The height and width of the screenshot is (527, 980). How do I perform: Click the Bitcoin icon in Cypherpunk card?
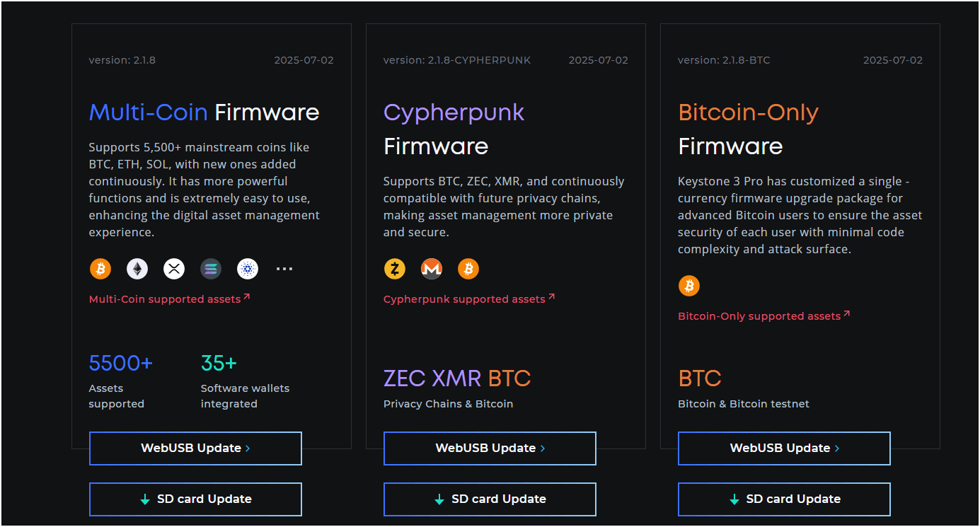coord(468,269)
